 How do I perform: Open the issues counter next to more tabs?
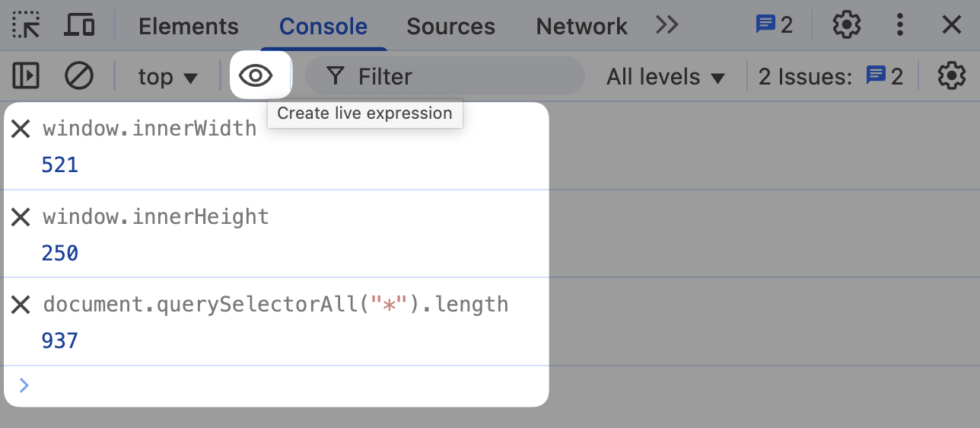774,25
